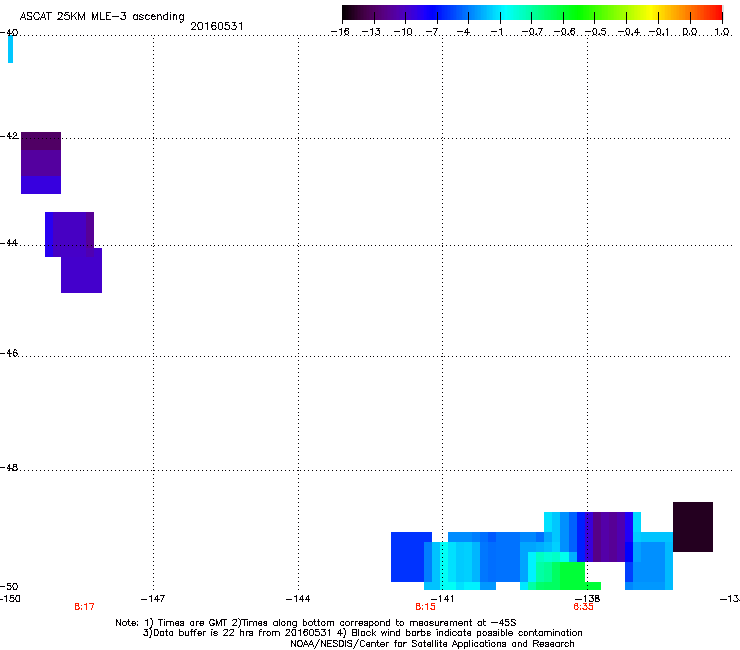This screenshot has width=740, height=650.
Task: Click longitude label -141
Action: [442, 599]
